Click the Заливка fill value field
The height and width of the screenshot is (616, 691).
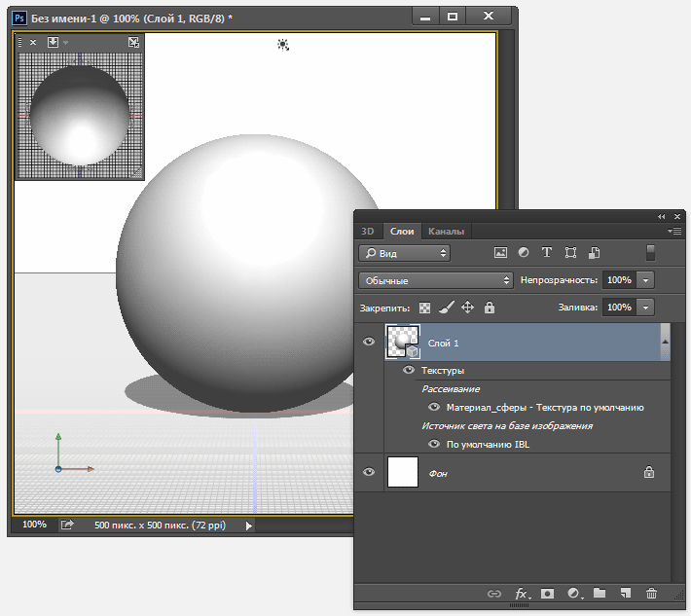[619, 308]
